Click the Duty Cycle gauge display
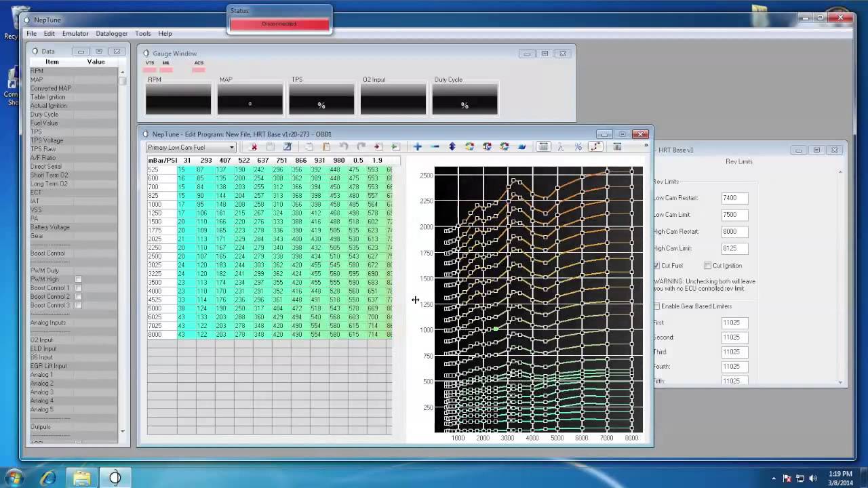This screenshot has height=488, width=868. pos(465,100)
